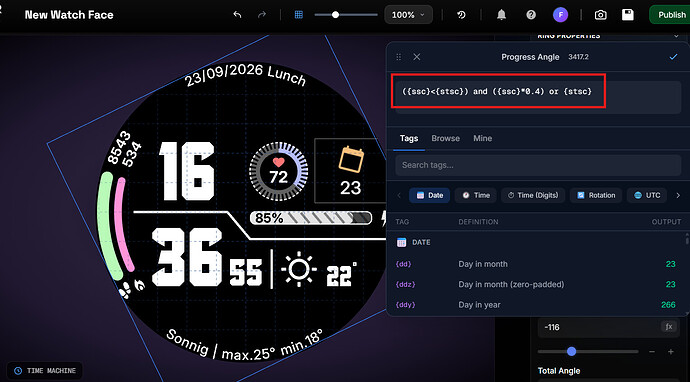Collapse the Ring Properties section chevron
The width and height of the screenshot is (690, 382).
pyautogui.click(x=676, y=36)
